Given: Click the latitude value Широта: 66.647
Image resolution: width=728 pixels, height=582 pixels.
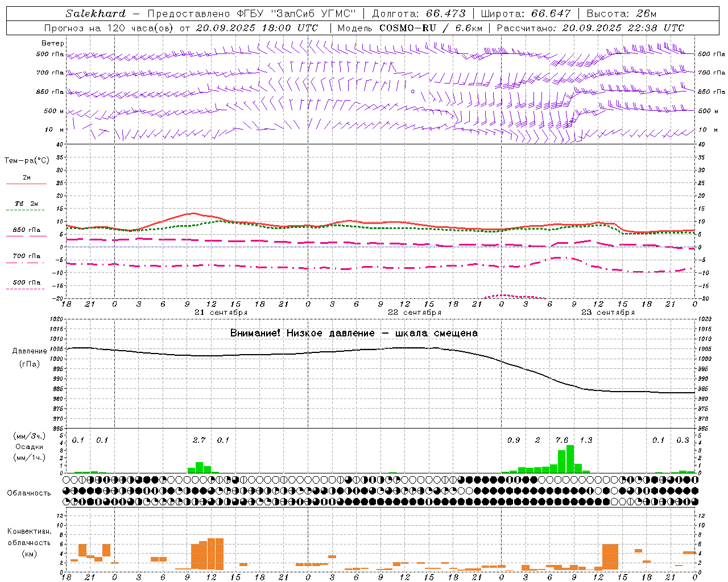Looking at the screenshot, I should click(526, 14).
